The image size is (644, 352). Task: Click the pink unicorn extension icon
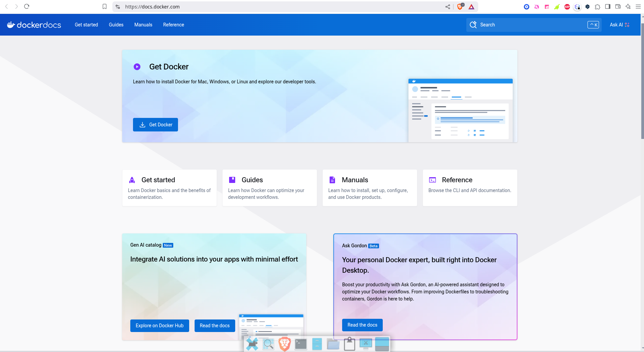point(537,7)
